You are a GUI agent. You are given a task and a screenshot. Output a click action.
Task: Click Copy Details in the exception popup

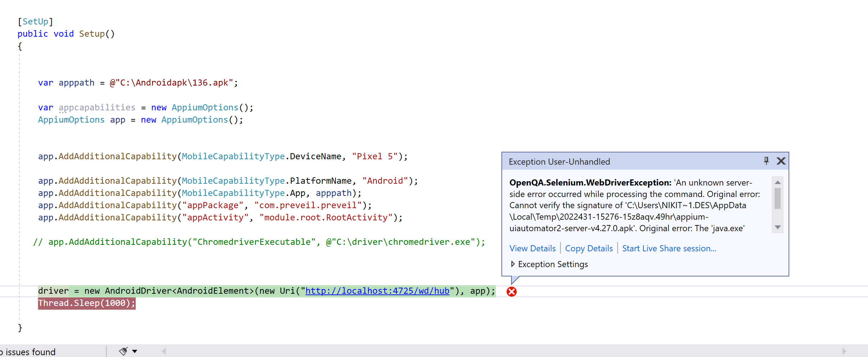click(588, 248)
